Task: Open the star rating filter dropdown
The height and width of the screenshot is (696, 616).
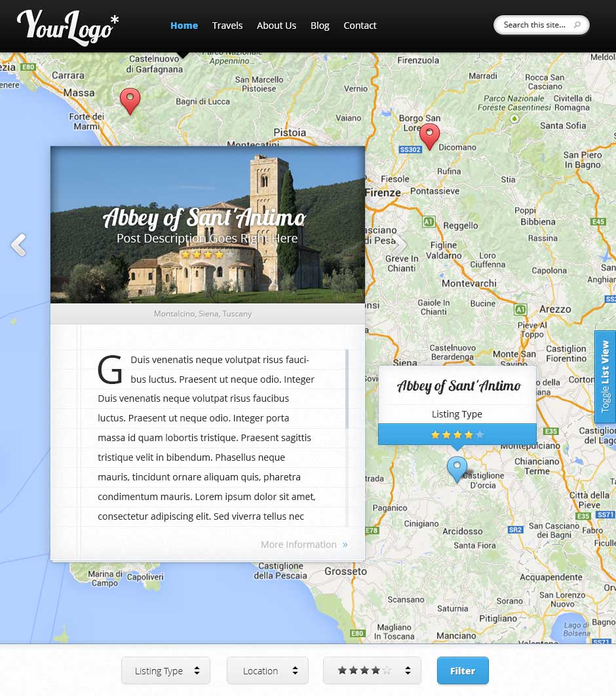Action: pyautogui.click(x=372, y=670)
